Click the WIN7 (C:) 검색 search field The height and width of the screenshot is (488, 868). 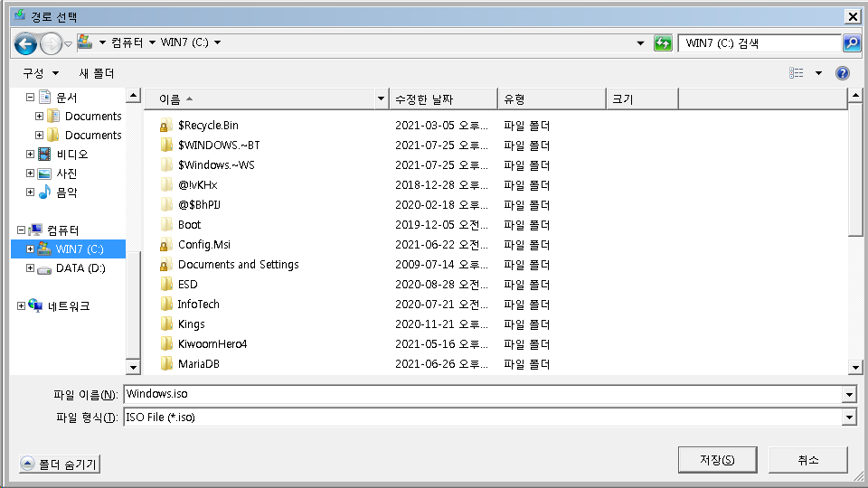click(759, 43)
